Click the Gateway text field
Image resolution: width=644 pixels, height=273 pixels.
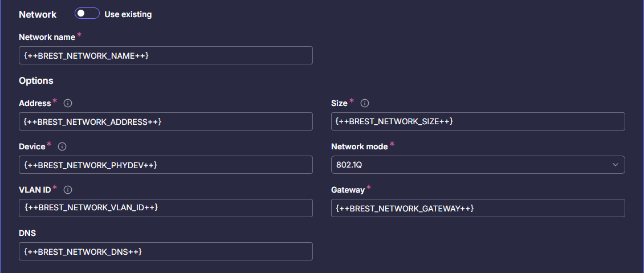pyautogui.click(x=478, y=208)
